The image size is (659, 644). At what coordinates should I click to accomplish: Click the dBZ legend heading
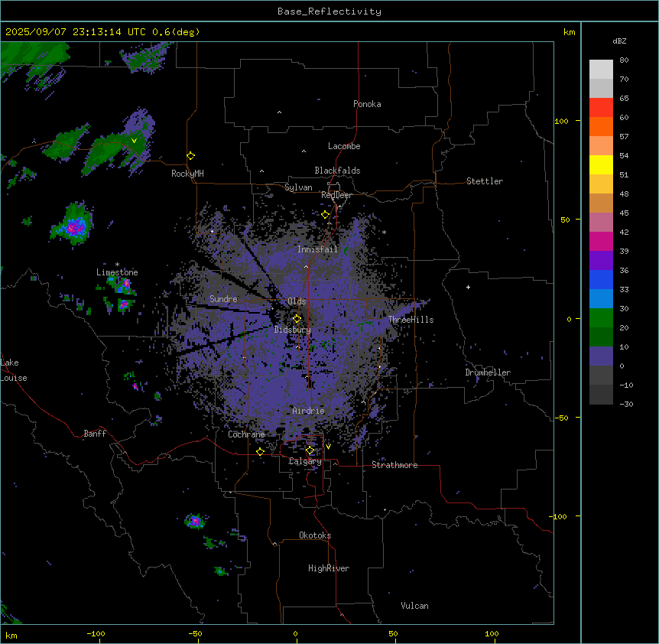pos(619,41)
